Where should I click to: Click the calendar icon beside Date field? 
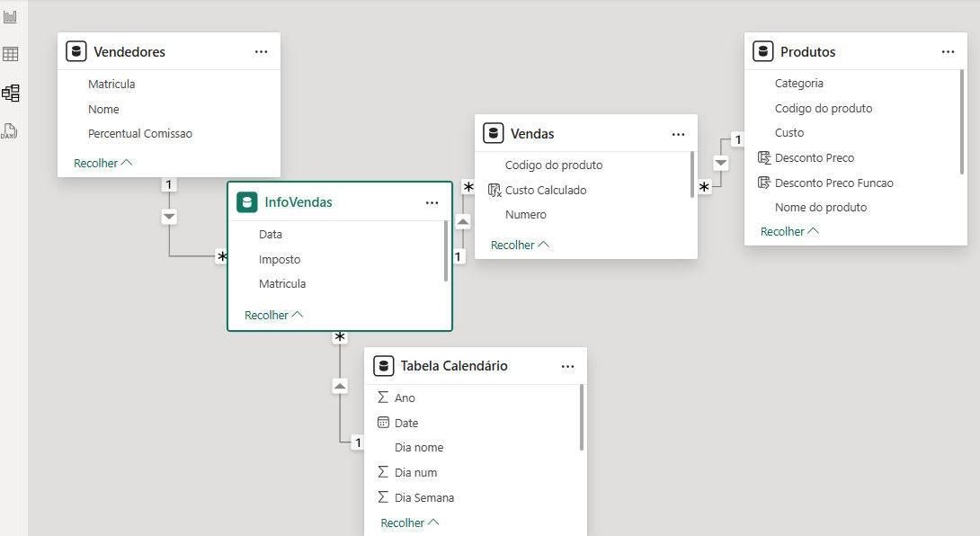pyautogui.click(x=383, y=423)
